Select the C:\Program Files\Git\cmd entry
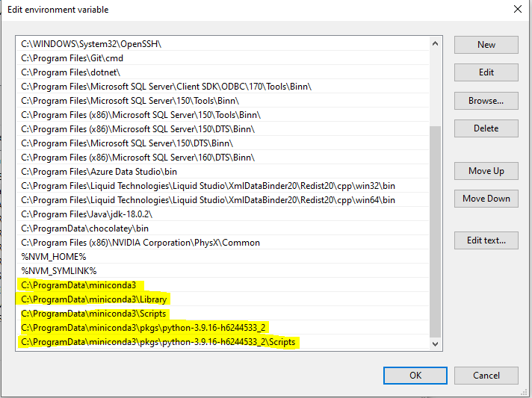Screen dimensions: 532x398 (223, 58)
